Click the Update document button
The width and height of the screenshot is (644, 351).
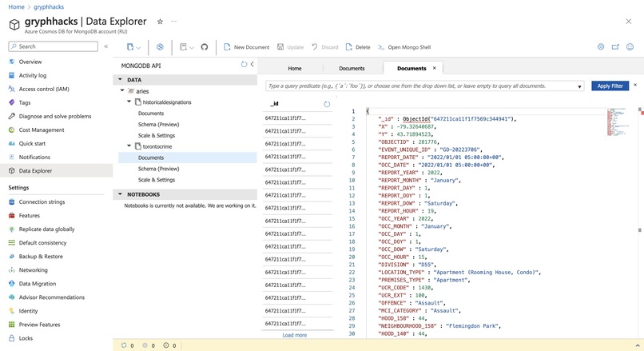(290, 47)
